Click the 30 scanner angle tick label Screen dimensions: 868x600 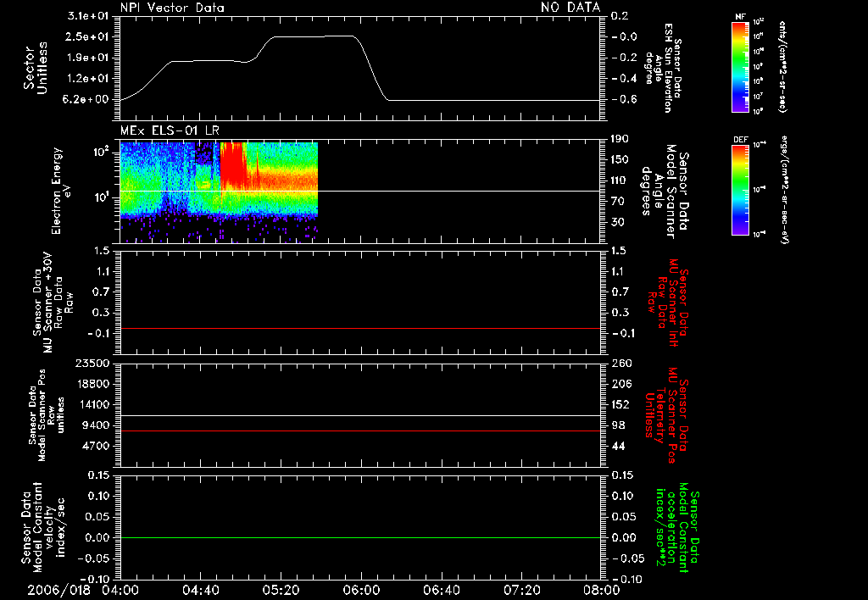(618, 222)
